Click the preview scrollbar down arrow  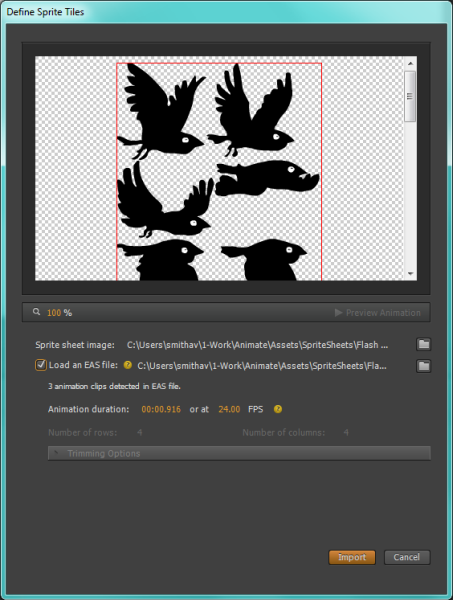[x=410, y=273]
